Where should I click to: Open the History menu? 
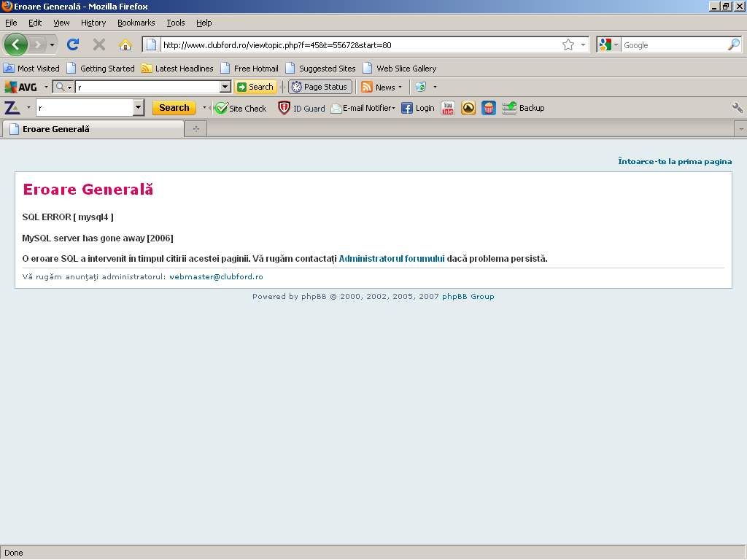click(x=93, y=23)
